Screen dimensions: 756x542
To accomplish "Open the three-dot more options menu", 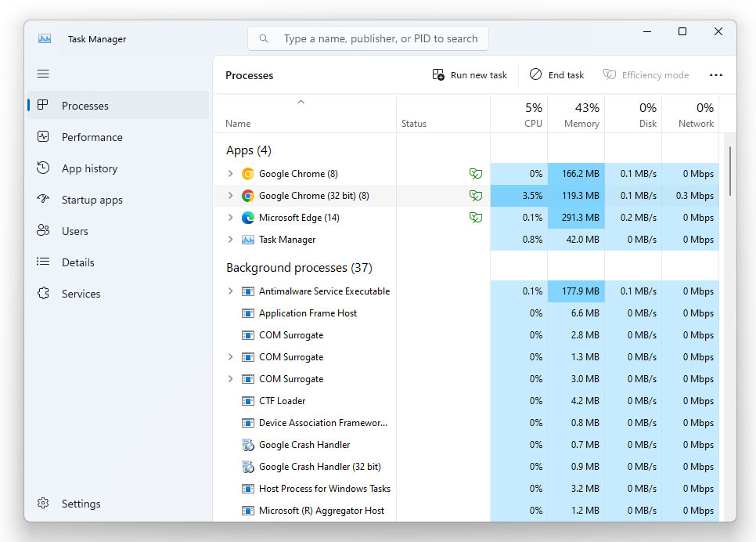I will tap(716, 75).
